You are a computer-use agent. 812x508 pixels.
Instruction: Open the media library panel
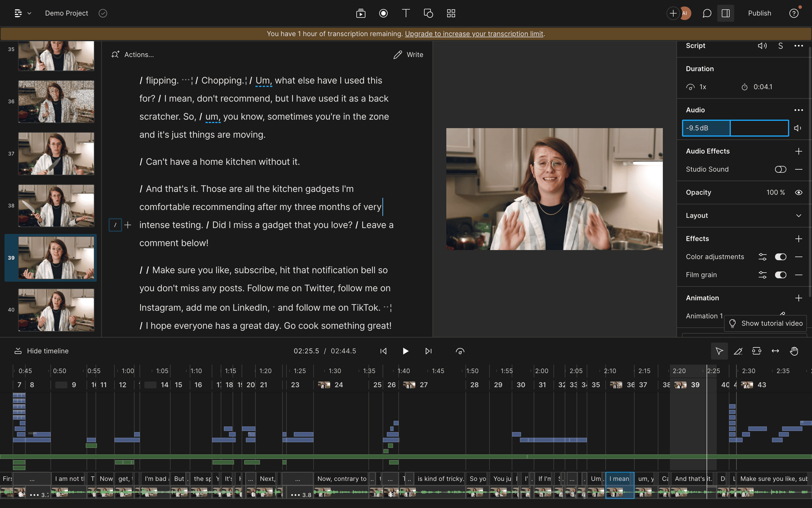tap(361, 13)
